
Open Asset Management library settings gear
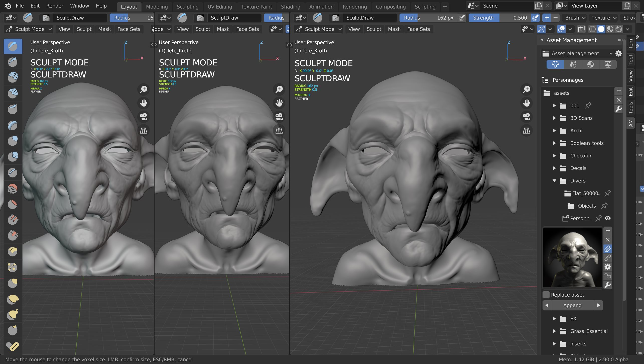pos(618,53)
